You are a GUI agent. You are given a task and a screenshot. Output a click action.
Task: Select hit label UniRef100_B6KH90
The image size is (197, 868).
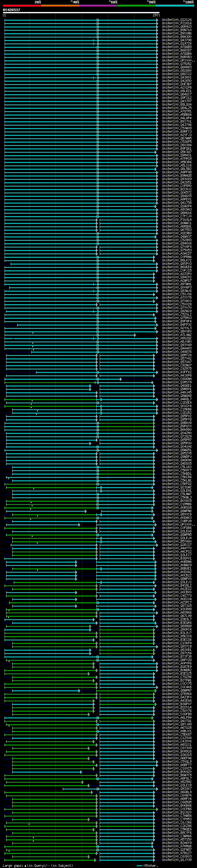[x=177, y=430]
